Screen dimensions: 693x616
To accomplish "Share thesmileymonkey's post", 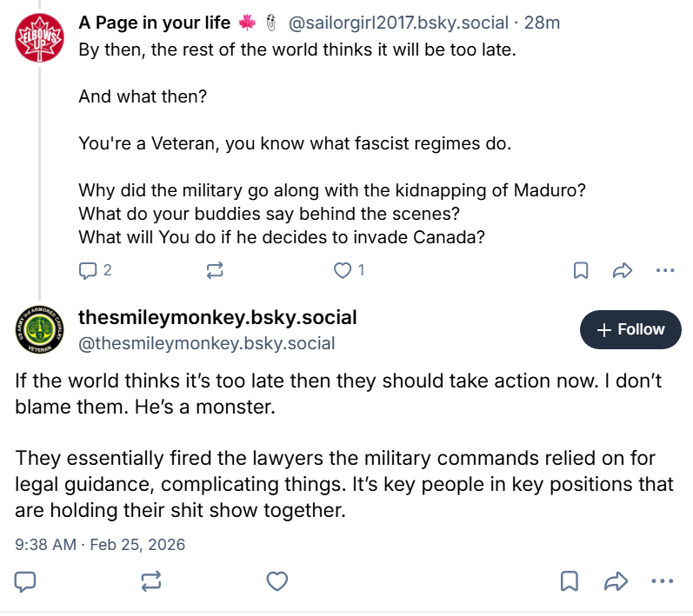I will coord(616,580).
